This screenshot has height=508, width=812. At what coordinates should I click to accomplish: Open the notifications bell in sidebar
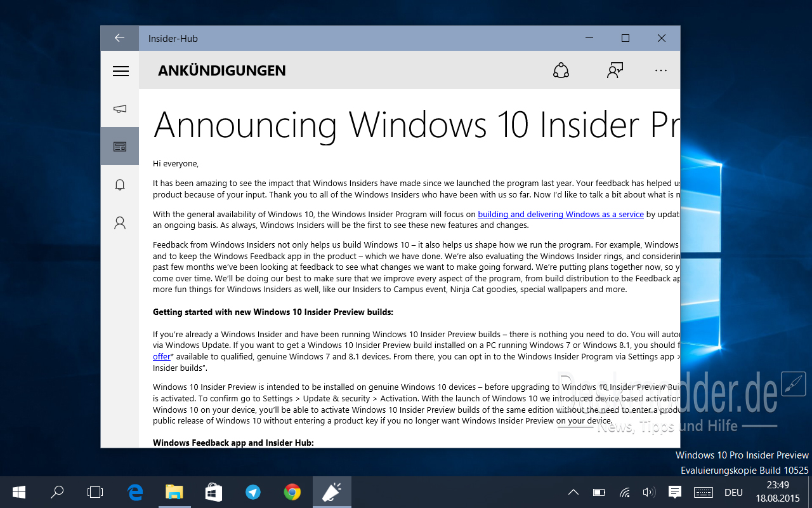(120, 185)
